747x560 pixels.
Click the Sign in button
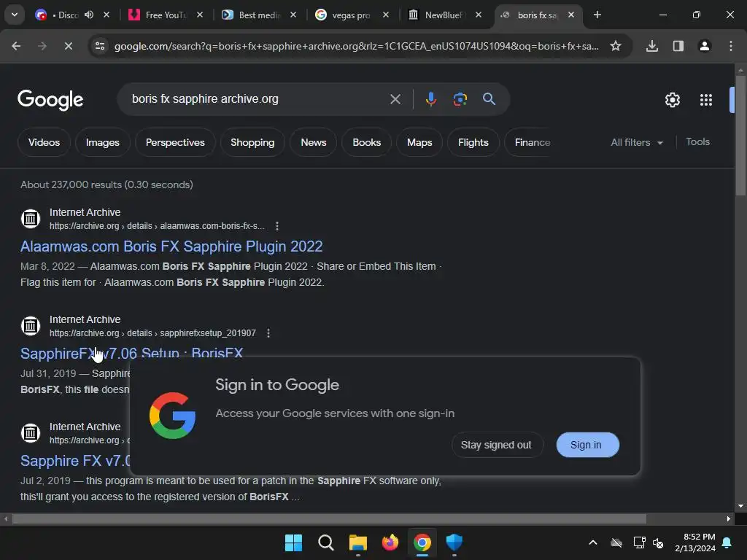tap(587, 445)
